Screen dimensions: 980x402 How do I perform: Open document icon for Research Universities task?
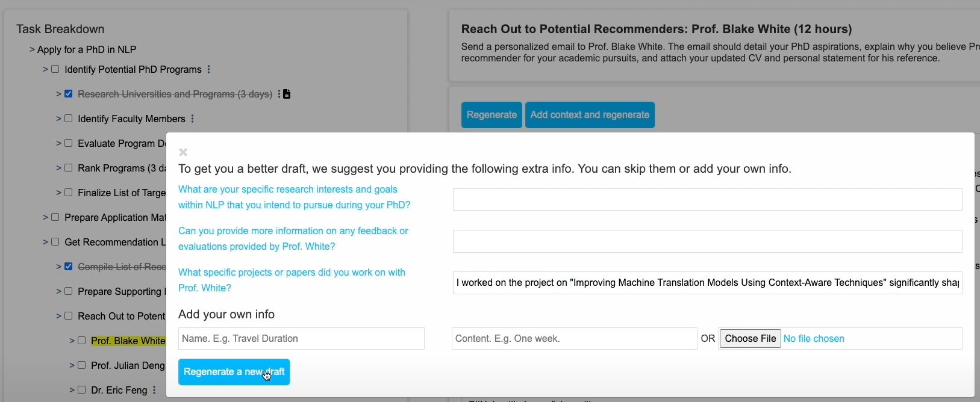point(287,94)
